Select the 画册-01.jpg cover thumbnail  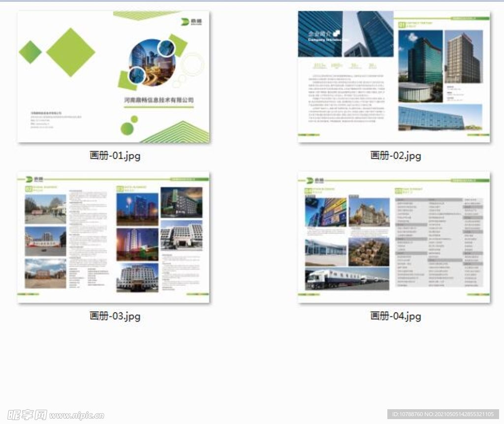114,77
